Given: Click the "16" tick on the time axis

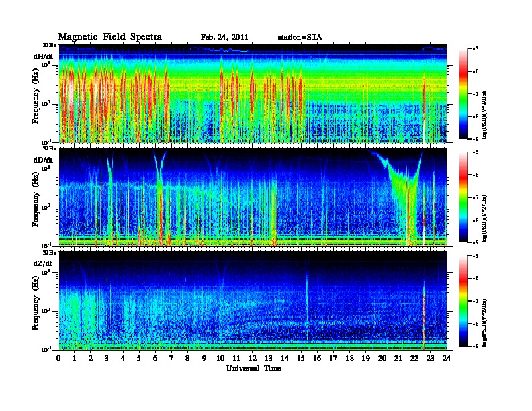Looking at the screenshot, I should point(318,358).
